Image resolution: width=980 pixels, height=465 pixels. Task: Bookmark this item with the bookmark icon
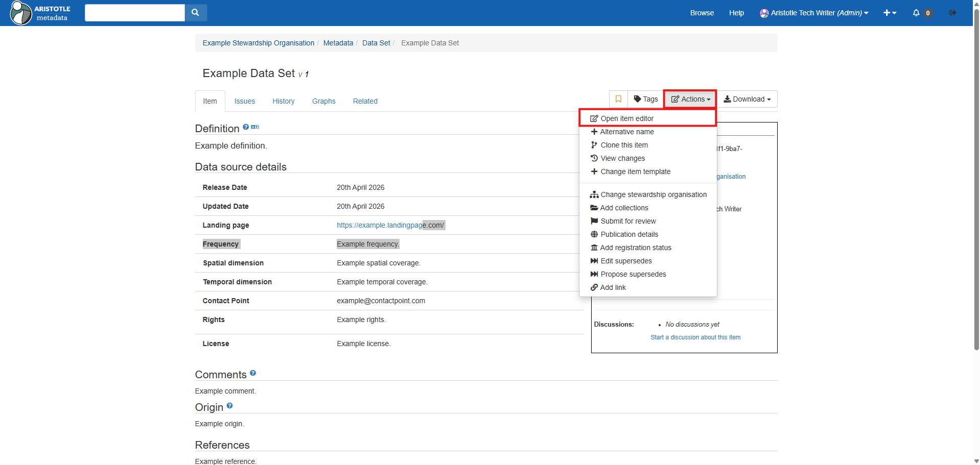coord(618,99)
